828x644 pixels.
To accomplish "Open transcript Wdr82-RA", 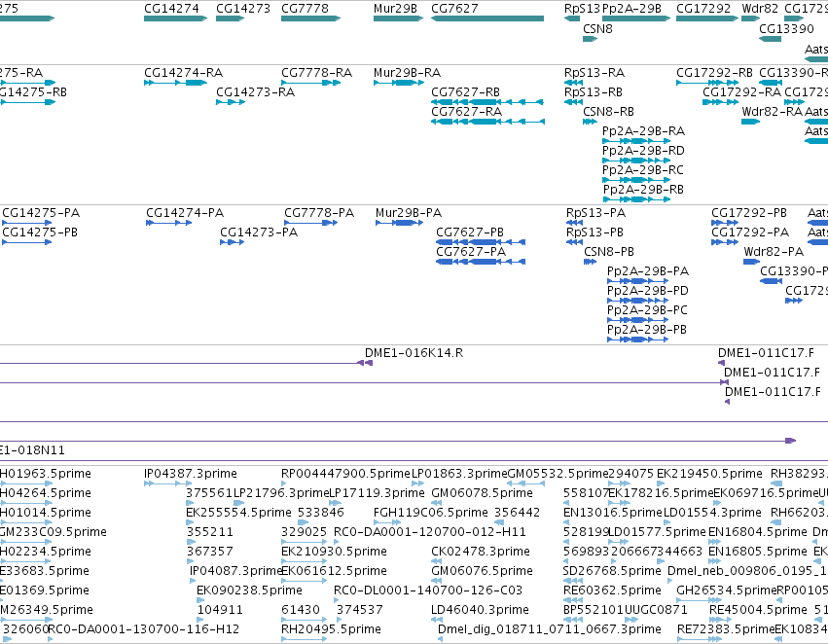I will coord(772,111).
